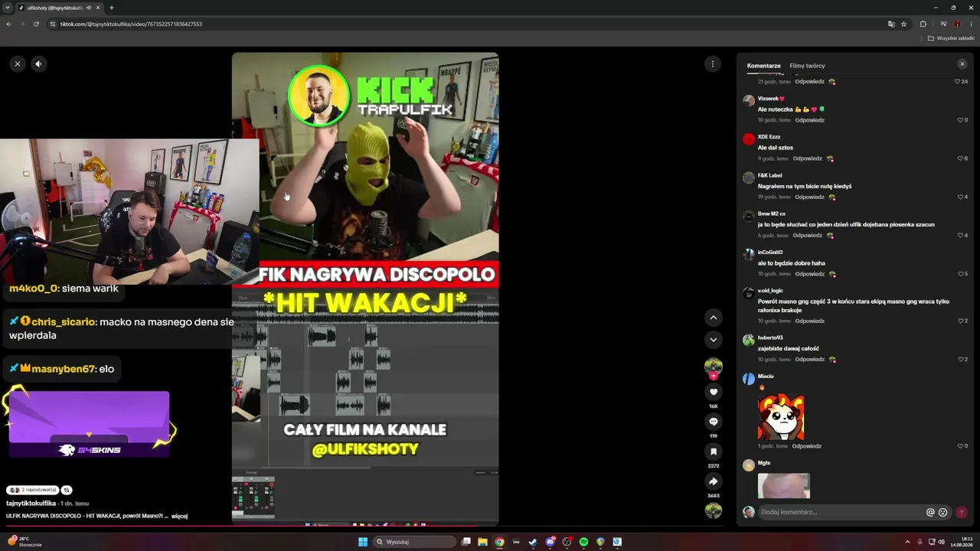Reply to Vixserek's comment
The width and height of the screenshot is (980, 551).
point(809,120)
